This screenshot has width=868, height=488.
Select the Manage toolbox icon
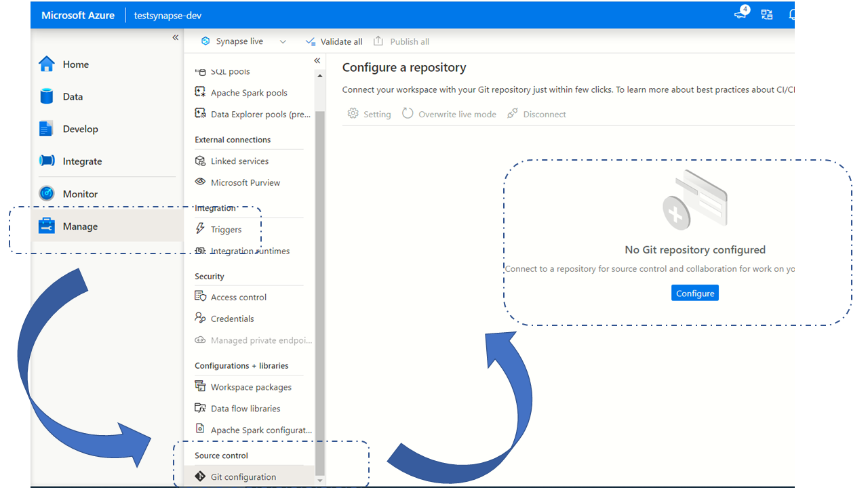point(46,226)
